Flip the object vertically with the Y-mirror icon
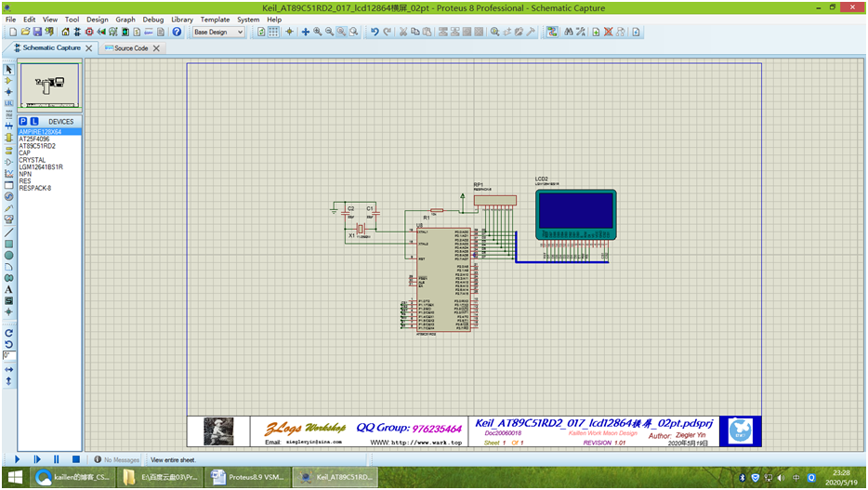 click(x=8, y=381)
